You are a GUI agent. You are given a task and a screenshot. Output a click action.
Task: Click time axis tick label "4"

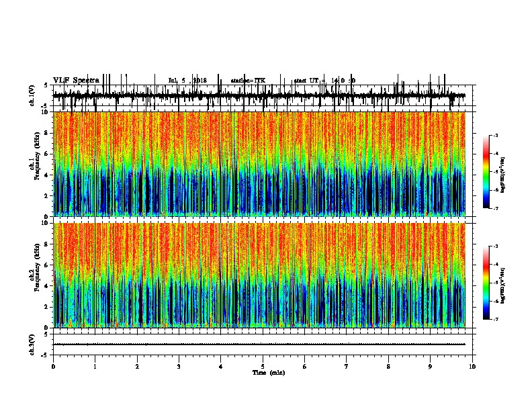click(x=221, y=366)
